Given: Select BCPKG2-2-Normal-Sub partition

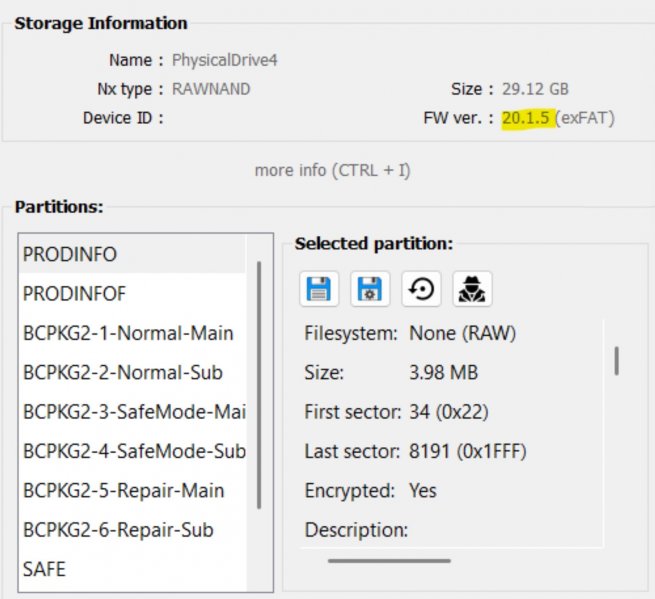Looking at the screenshot, I should tap(123, 372).
